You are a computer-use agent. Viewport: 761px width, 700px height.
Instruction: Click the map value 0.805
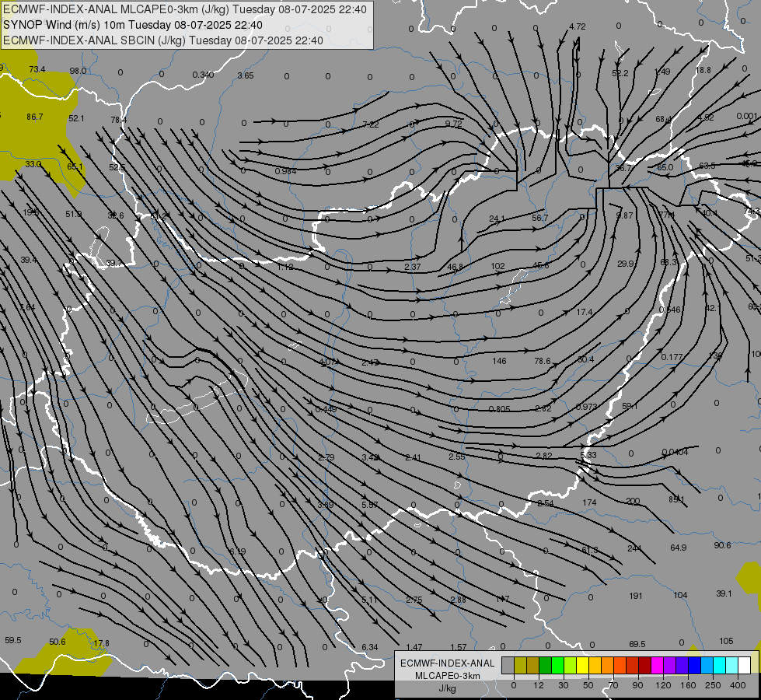499,409
